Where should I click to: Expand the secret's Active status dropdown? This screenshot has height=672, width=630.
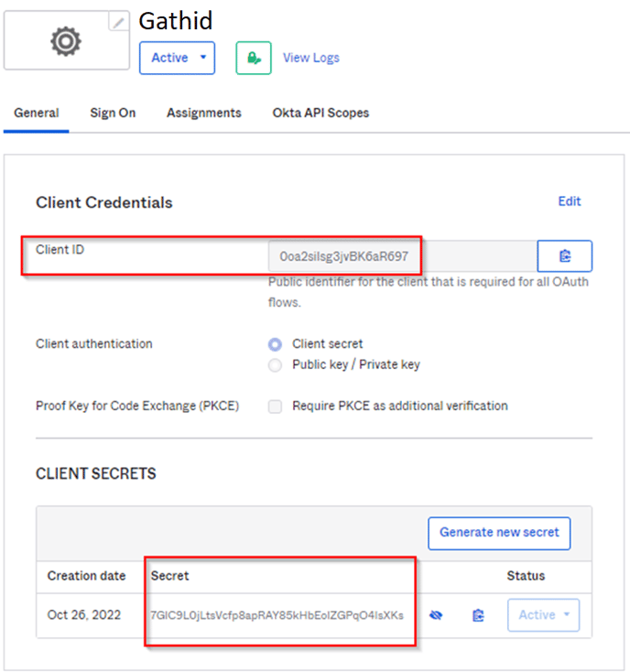pos(543,615)
